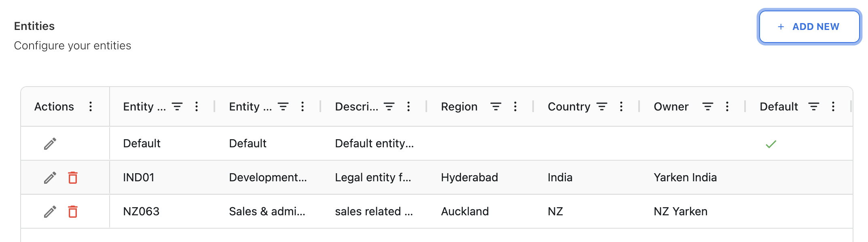Edit the Default entity row

[50, 144]
